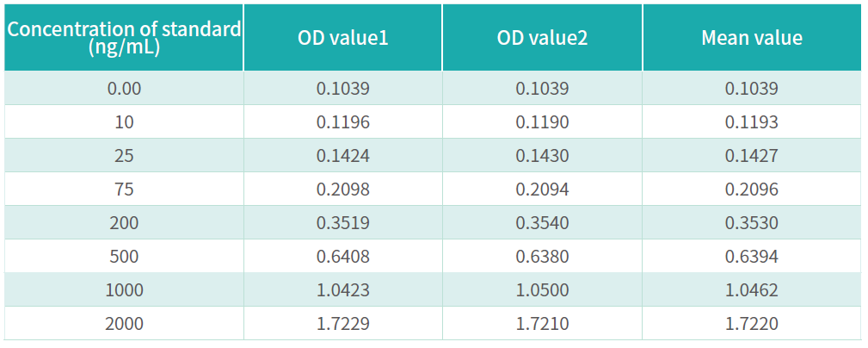
Task: Click the mean value cell 0.2096
Action: [x=752, y=190]
